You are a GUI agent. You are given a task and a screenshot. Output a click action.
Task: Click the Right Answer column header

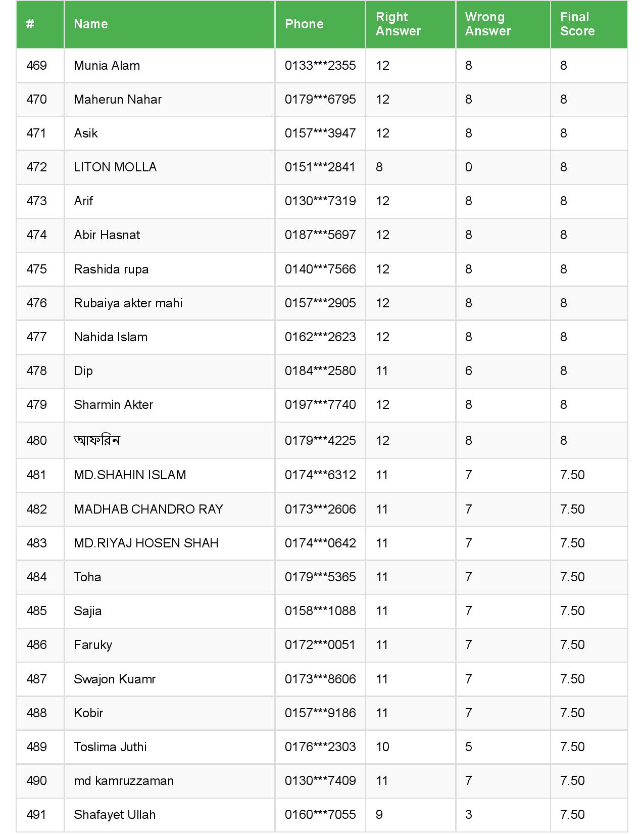coord(398,24)
